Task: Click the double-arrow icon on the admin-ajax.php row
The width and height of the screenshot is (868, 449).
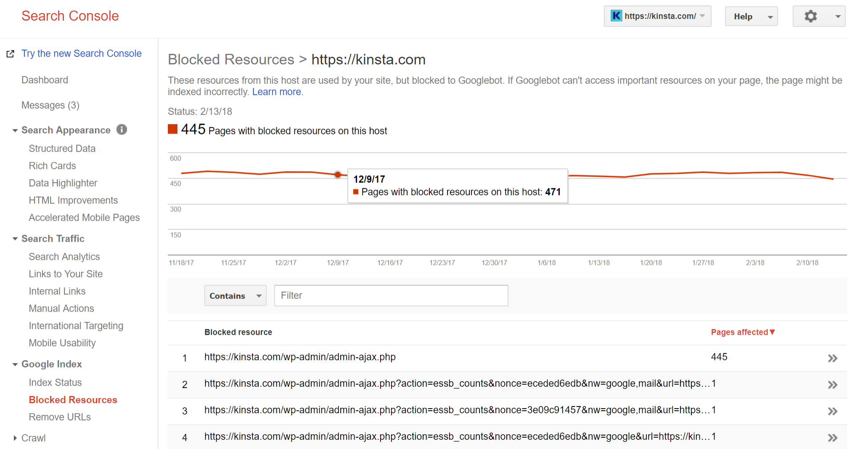Action: coord(833,358)
